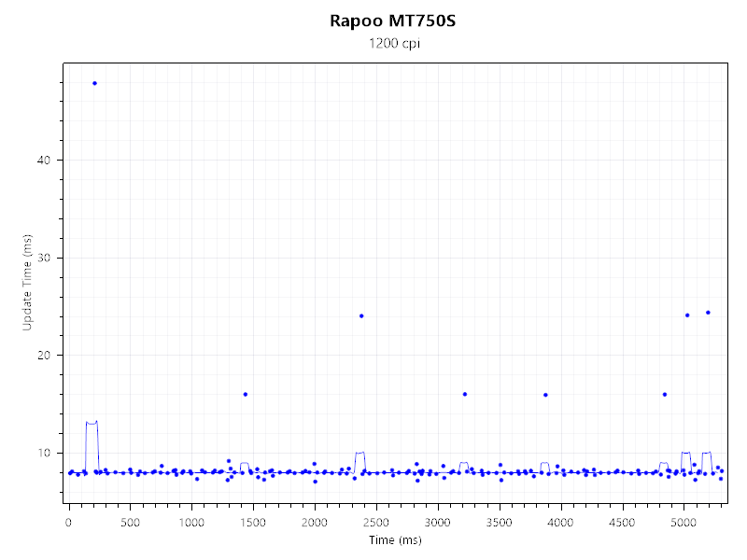Viewport: 747px width, 560px height.
Task: Select the "Update Time (ms)" y-axis label
Action: pos(27,282)
